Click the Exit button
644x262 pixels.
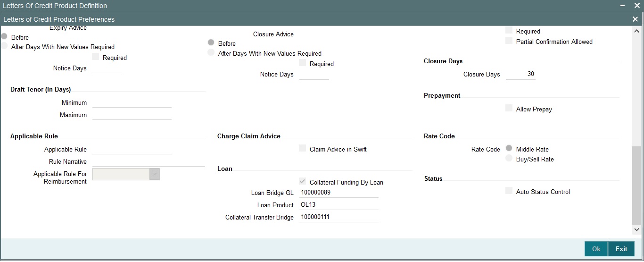tap(621, 249)
